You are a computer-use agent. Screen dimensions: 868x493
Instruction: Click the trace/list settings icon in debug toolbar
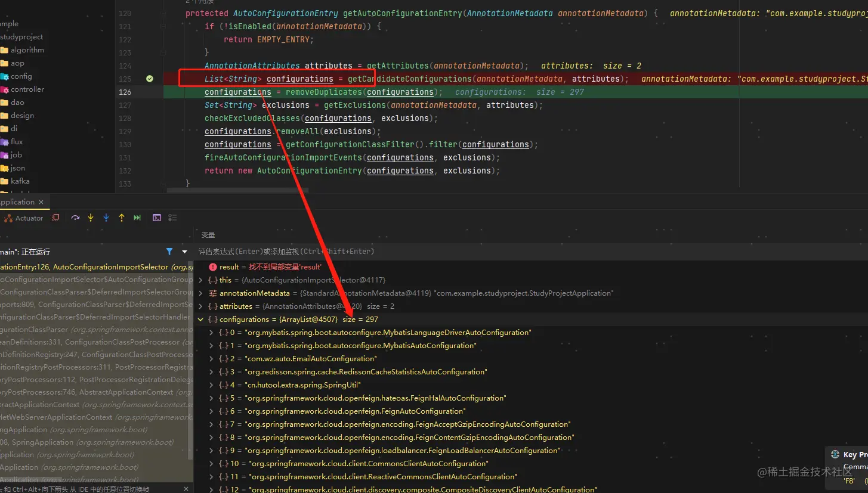pyautogui.click(x=172, y=218)
